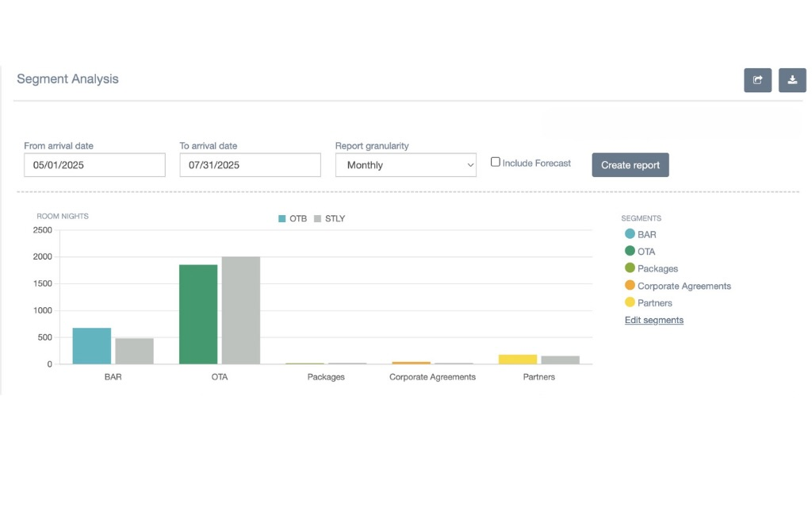Screen dimensions: 812x508
Task: Click the Create report button
Action: (630, 165)
